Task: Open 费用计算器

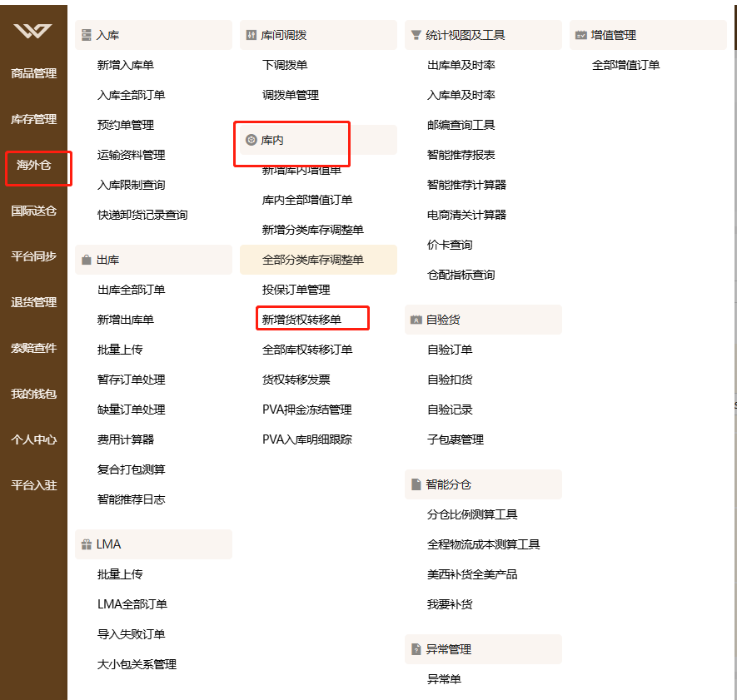Action: [126, 439]
